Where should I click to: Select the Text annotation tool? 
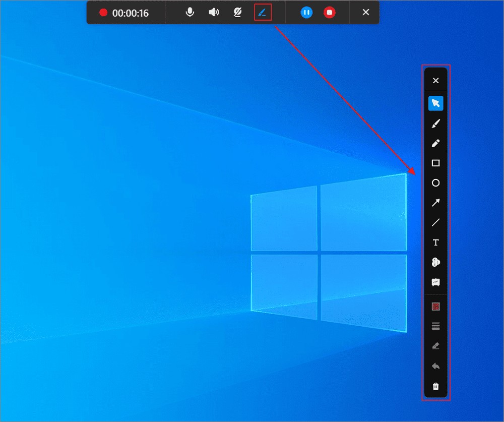[x=435, y=243]
